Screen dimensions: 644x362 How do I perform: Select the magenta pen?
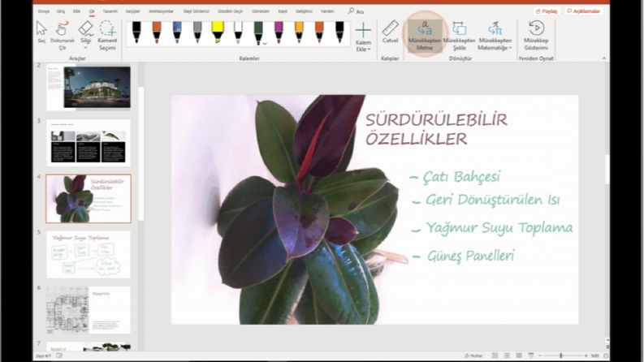click(x=279, y=32)
